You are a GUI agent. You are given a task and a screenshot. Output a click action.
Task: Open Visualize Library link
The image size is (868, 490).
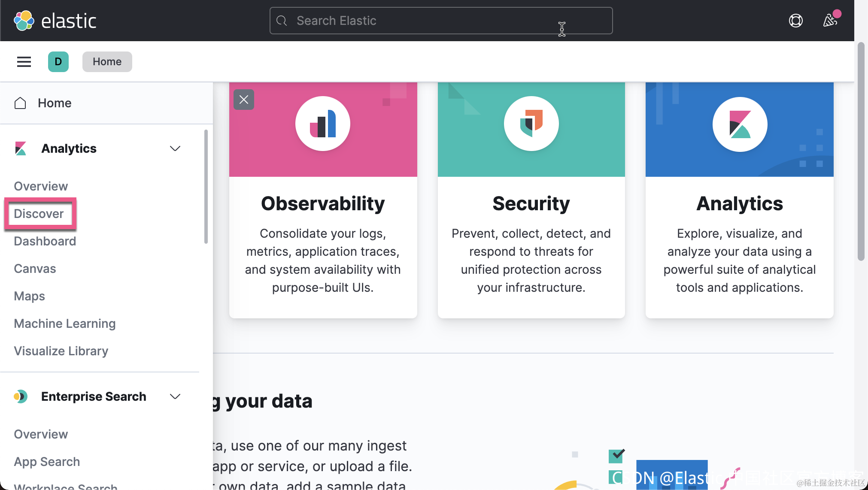coord(61,351)
